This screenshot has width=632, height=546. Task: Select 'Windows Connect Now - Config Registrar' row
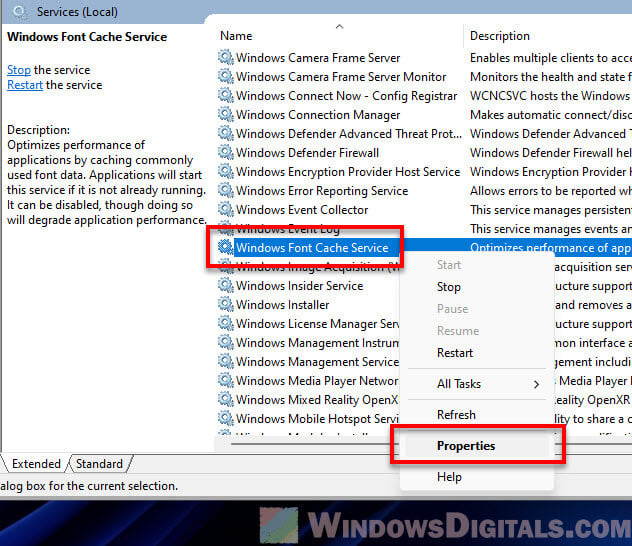pos(347,95)
